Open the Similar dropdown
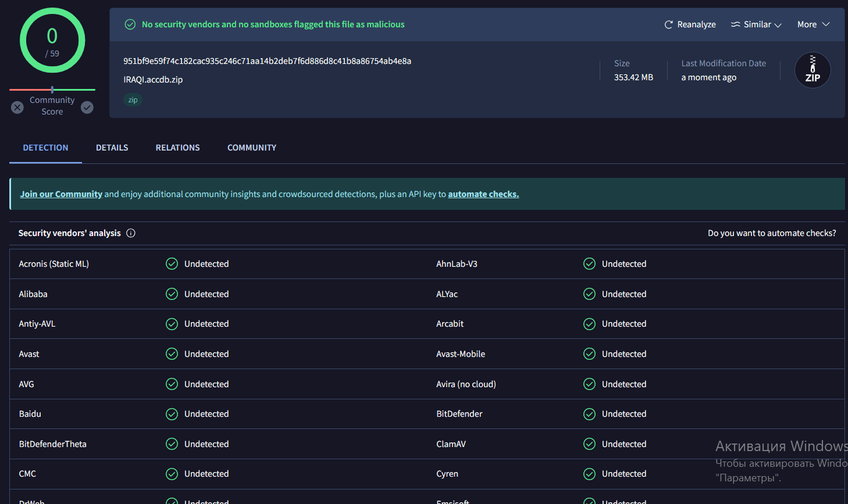 [x=754, y=24]
